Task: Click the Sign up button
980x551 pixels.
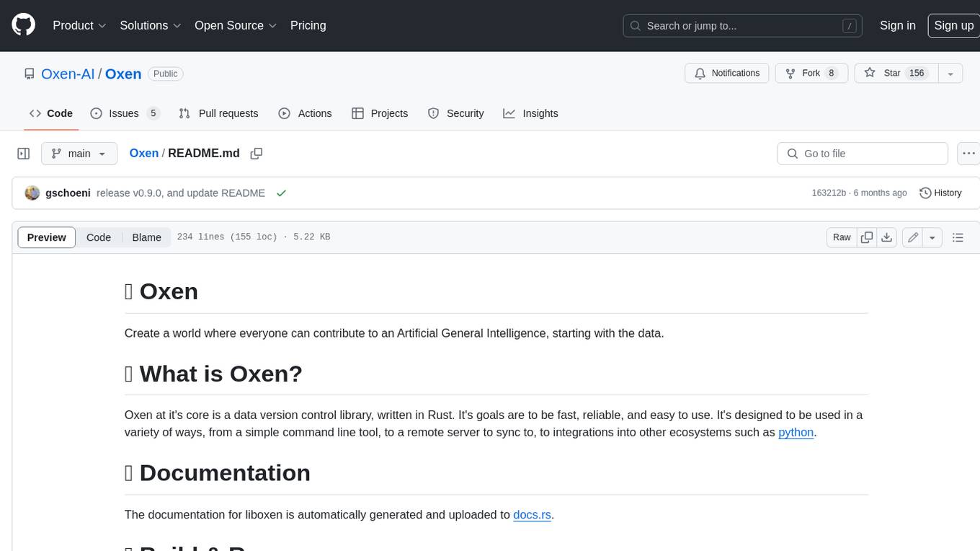Action: click(x=953, y=25)
